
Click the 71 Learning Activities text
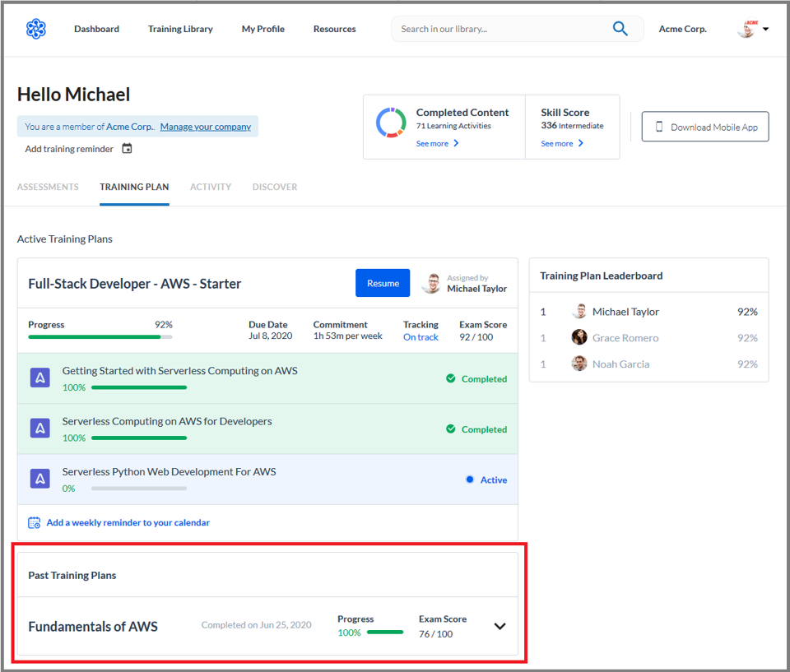(x=453, y=126)
